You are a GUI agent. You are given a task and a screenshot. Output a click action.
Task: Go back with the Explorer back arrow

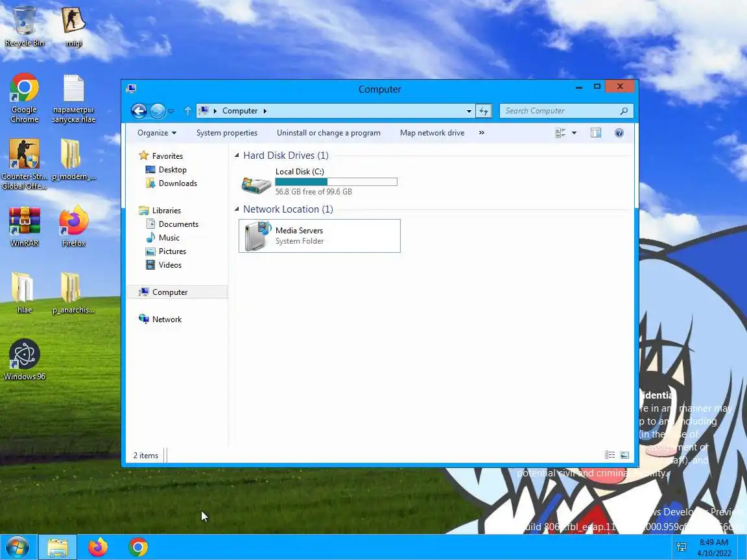click(139, 111)
